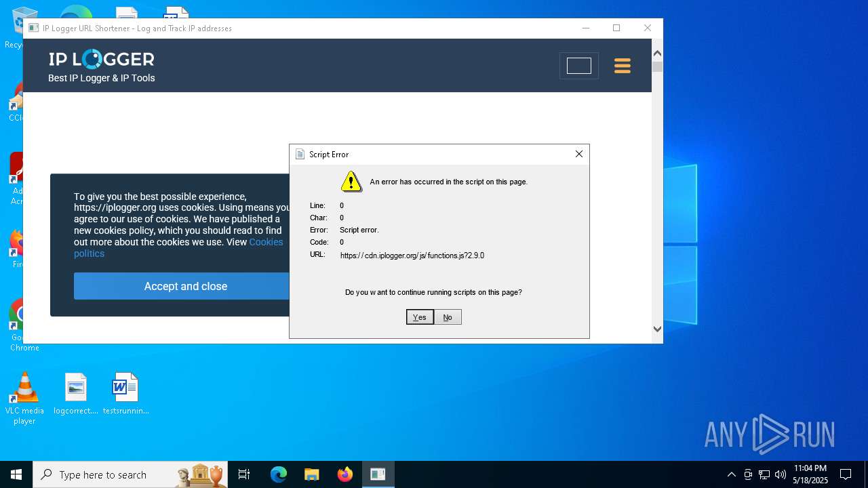Click No to stop running scripts
Screen dimensions: 868x488
coord(448,317)
